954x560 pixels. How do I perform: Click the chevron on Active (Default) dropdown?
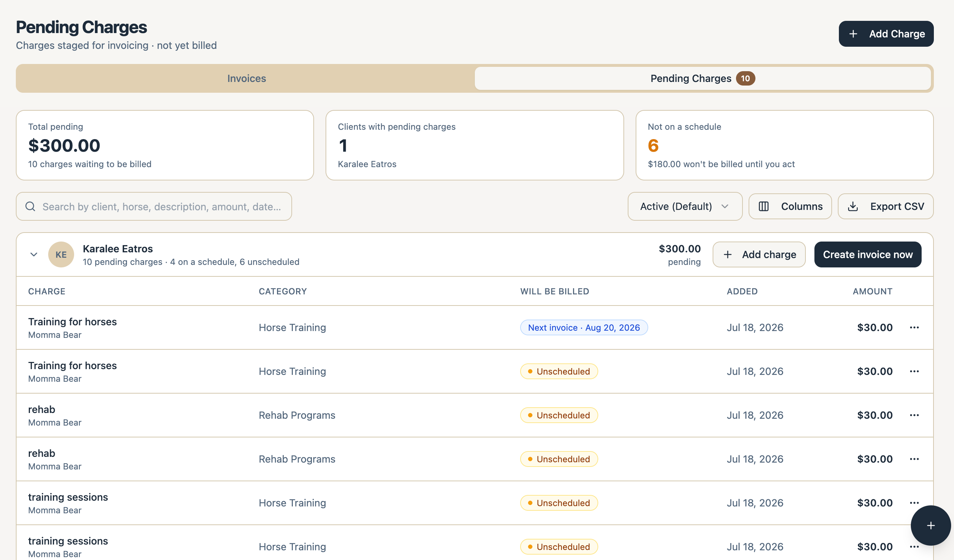[724, 206]
